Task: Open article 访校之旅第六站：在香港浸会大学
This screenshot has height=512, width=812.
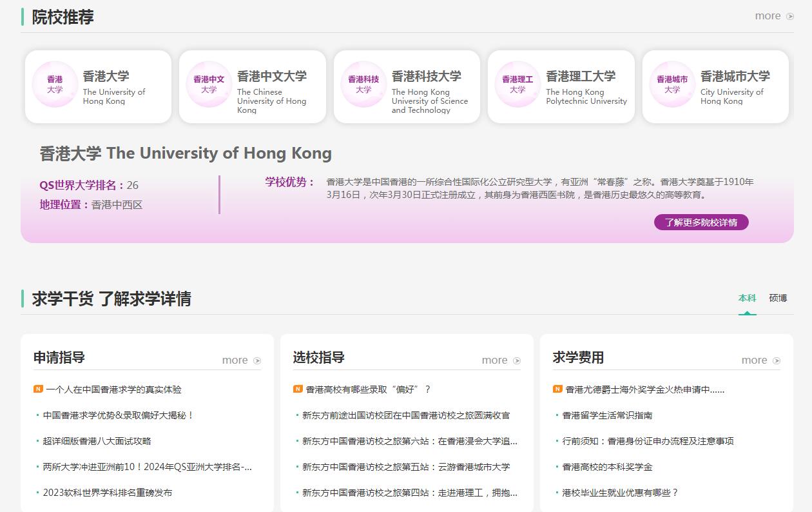Action: click(410, 441)
